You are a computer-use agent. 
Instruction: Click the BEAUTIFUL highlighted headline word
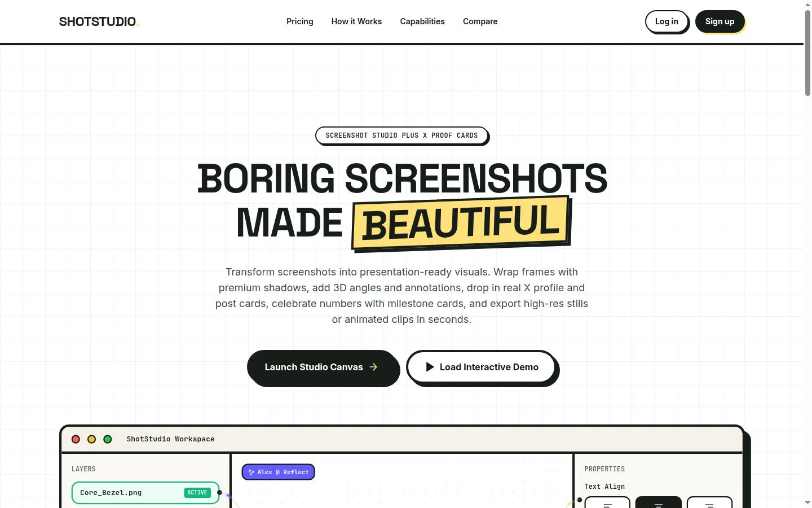tap(461, 222)
